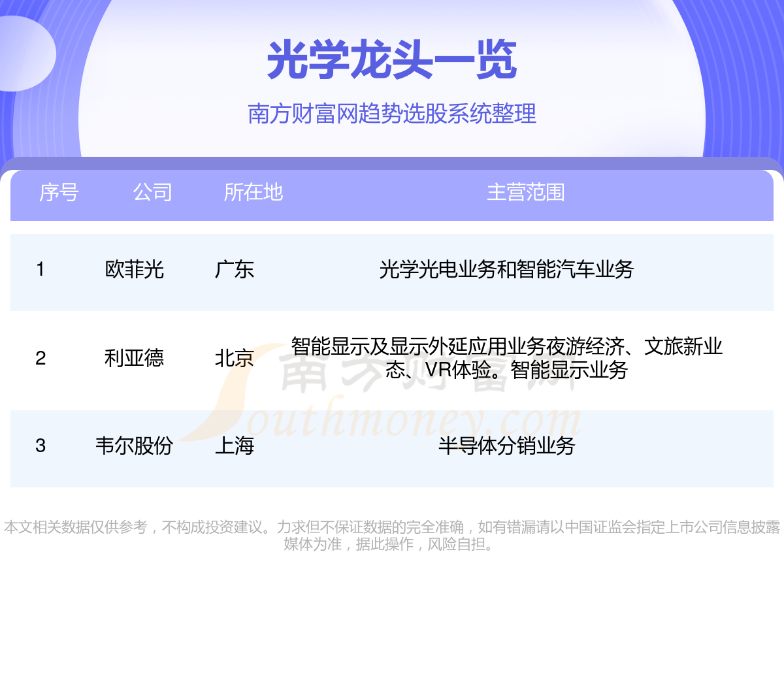
Task: Click the 公司 column header
Action: (x=153, y=192)
